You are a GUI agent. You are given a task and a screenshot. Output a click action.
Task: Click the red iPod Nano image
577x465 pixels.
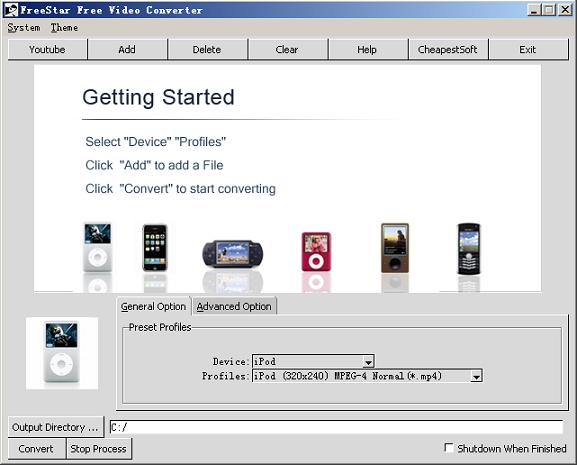pyautogui.click(x=316, y=252)
